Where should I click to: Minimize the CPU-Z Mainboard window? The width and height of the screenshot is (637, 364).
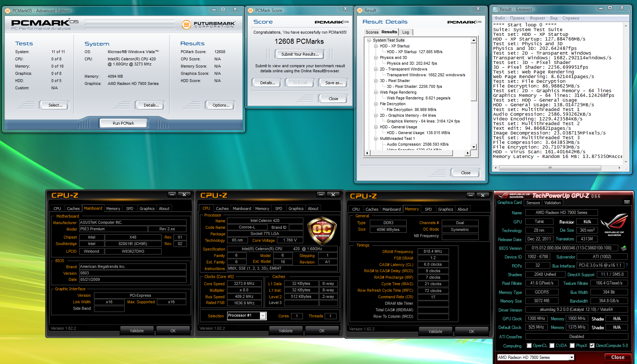click(x=172, y=195)
